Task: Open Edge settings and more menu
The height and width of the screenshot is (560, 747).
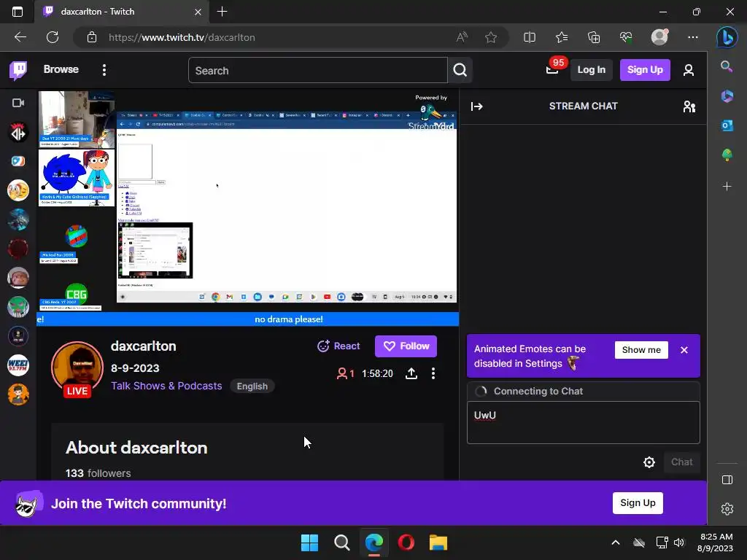Action: pyautogui.click(x=693, y=37)
